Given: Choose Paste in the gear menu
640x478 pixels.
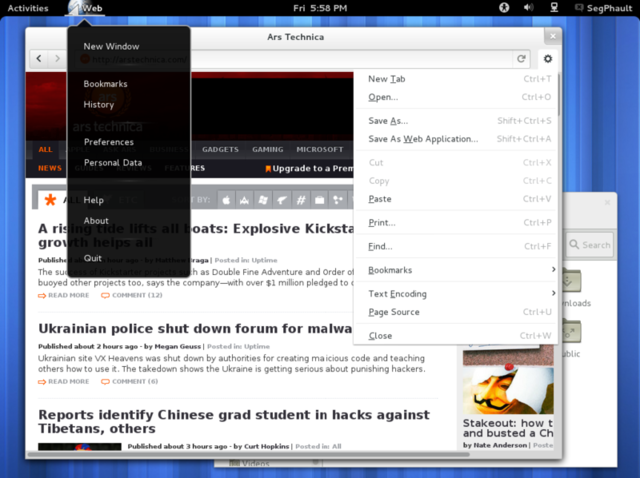Looking at the screenshot, I should tap(456, 199).
